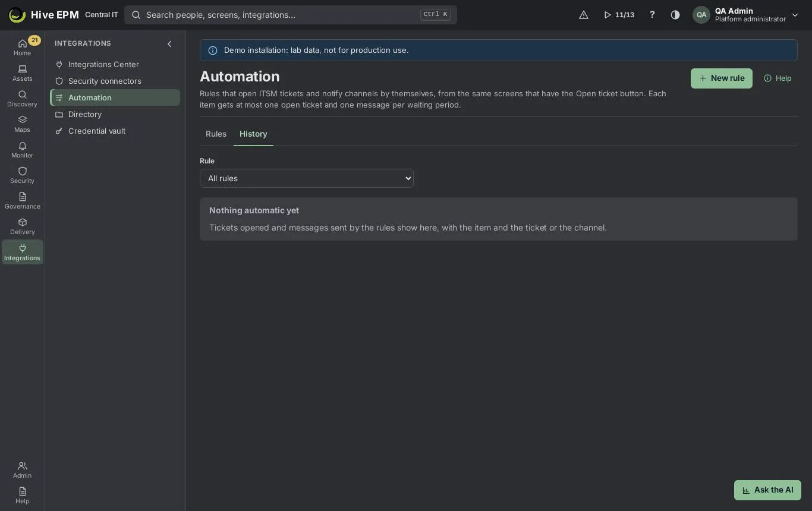Viewport: 812px width, 511px height.
Task: Click the question mark help icon
Action: click(x=652, y=15)
